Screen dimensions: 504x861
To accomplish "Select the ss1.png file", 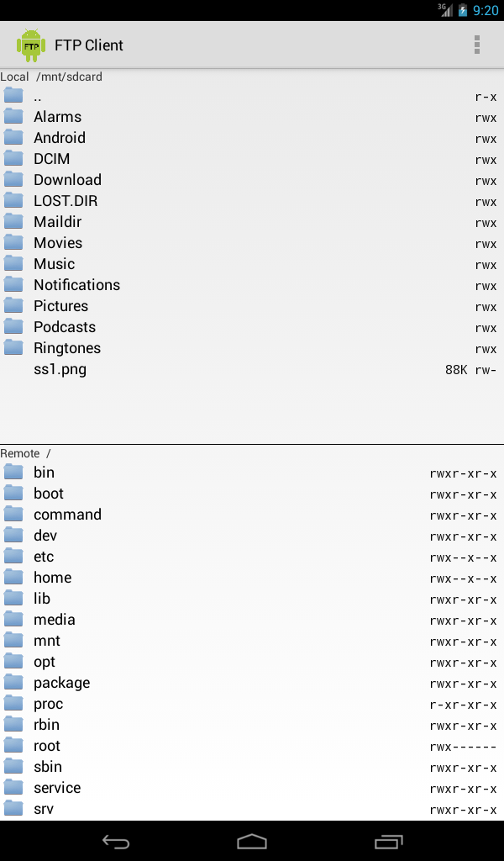I will (60, 369).
